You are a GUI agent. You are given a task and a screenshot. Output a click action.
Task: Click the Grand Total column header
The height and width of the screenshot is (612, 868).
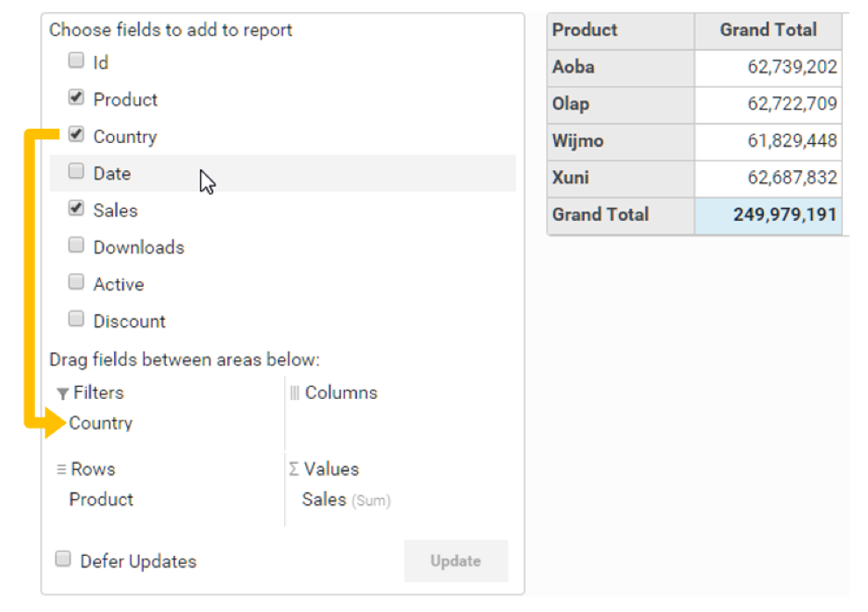[768, 31]
